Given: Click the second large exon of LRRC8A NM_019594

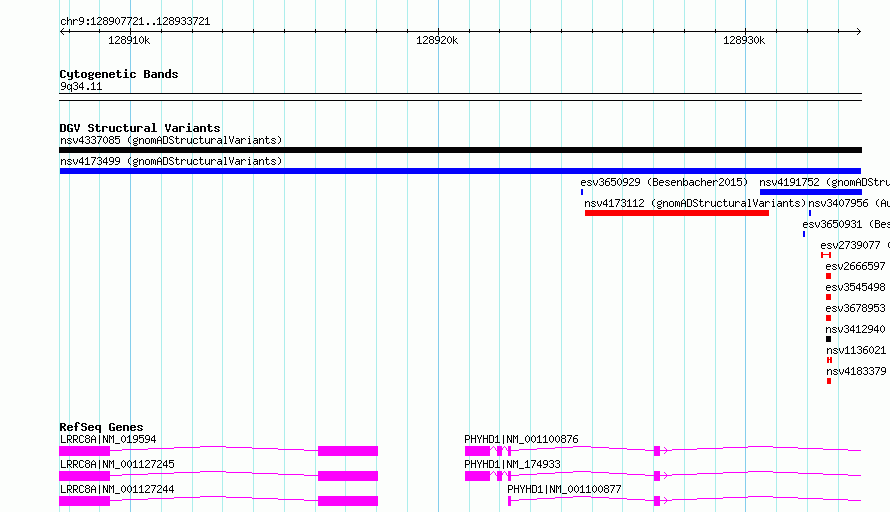Looking at the screenshot, I should click(x=348, y=451).
